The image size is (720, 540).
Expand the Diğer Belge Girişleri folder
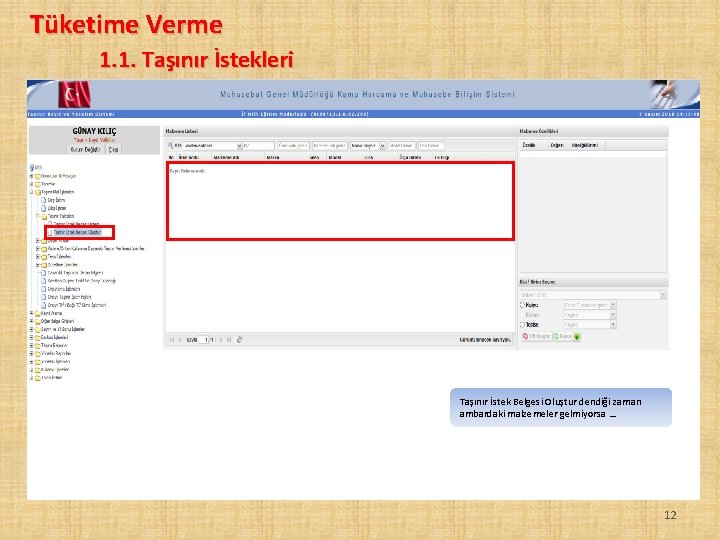[x=31, y=321]
